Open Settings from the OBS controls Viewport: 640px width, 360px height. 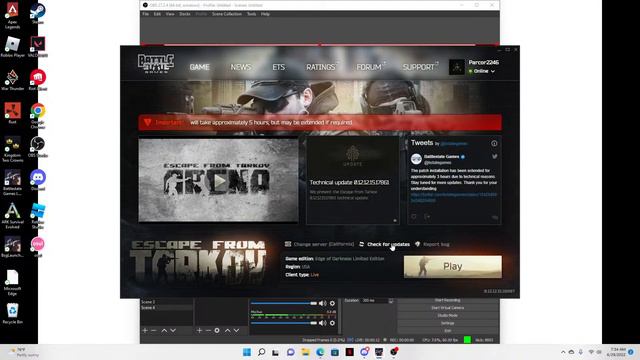pyautogui.click(x=448, y=323)
